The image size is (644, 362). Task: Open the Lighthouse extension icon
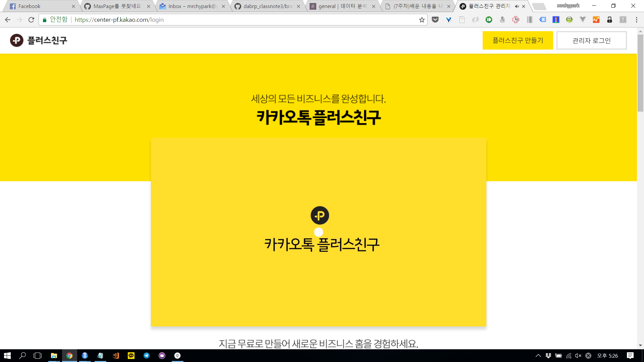click(x=556, y=20)
